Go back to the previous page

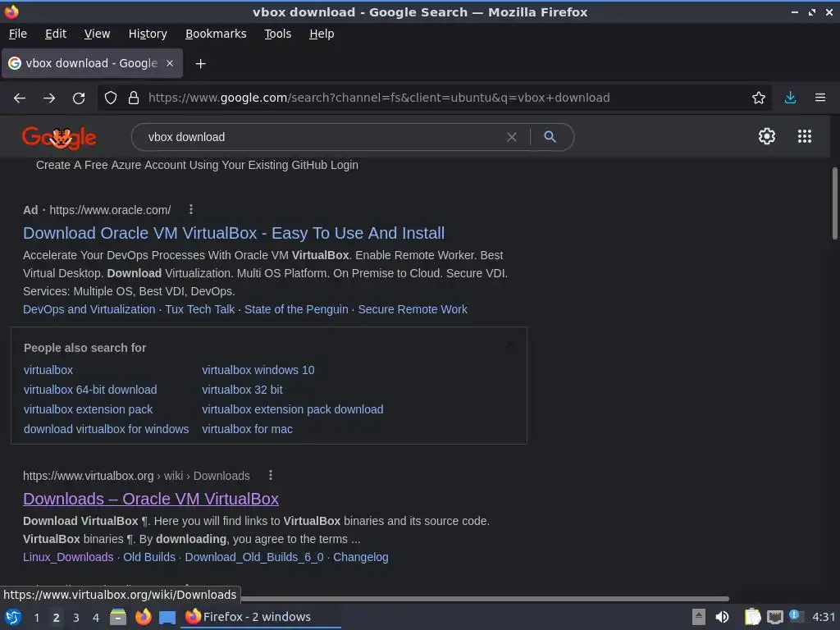[x=20, y=98]
